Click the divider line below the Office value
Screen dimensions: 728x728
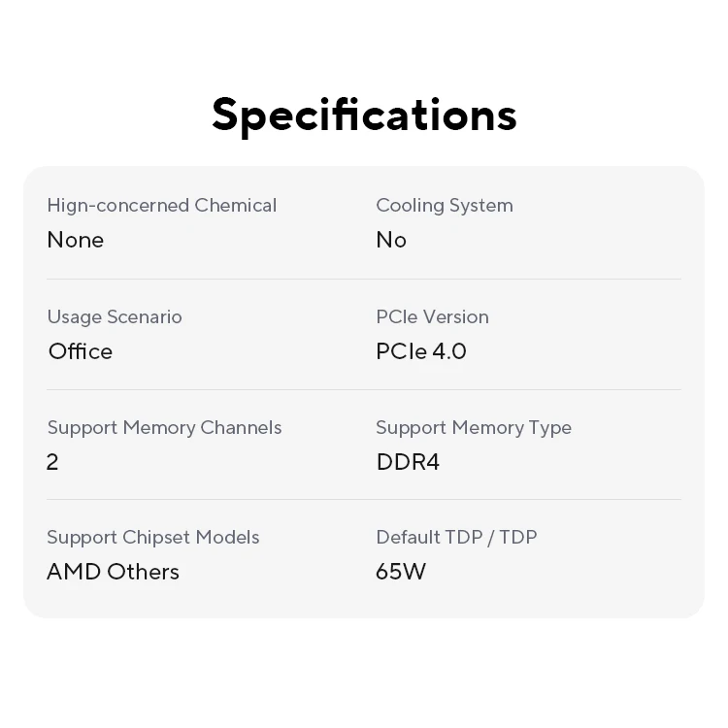pyautogui.click(x=364, y=390)
